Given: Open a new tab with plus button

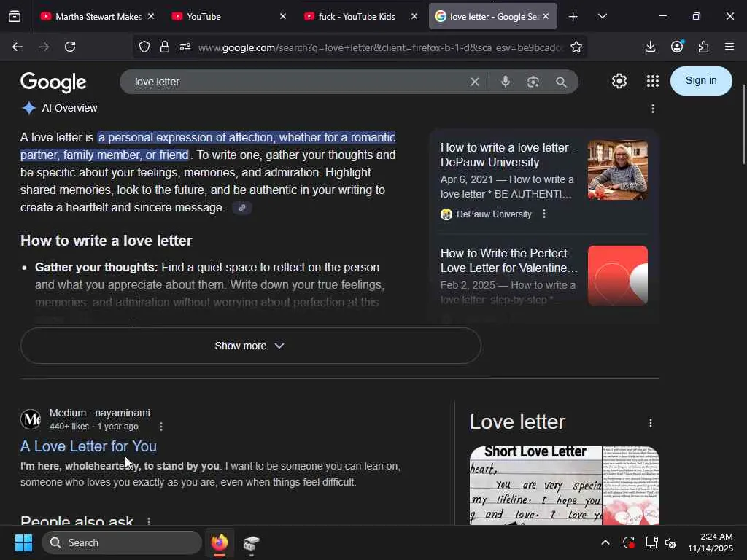Looking at the screenshot, I should [x=573, y=17].
